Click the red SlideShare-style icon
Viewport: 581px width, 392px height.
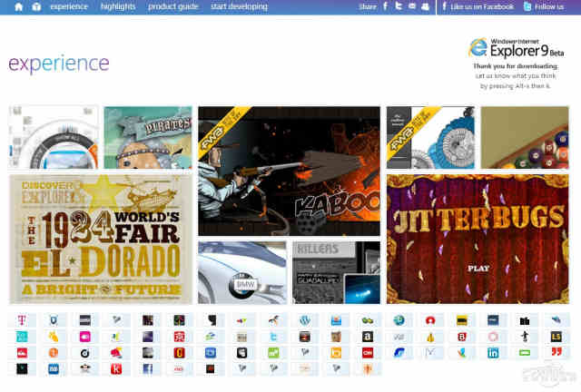pyautogui.click(x=22, y=353)
